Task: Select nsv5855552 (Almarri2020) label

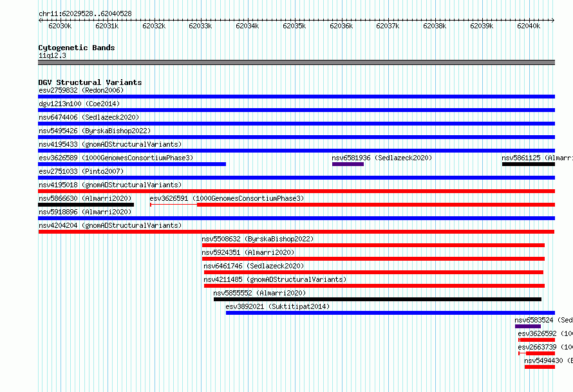Action: [x=259, y=293]
